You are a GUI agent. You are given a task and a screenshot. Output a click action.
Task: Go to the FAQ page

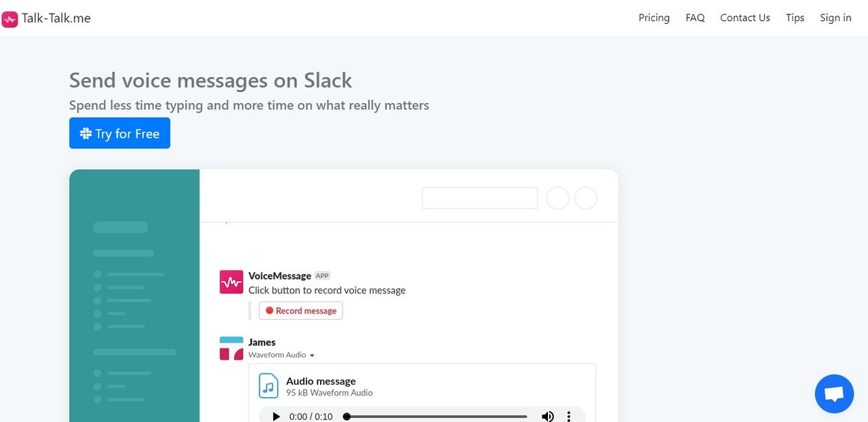(x=695, y=18)
